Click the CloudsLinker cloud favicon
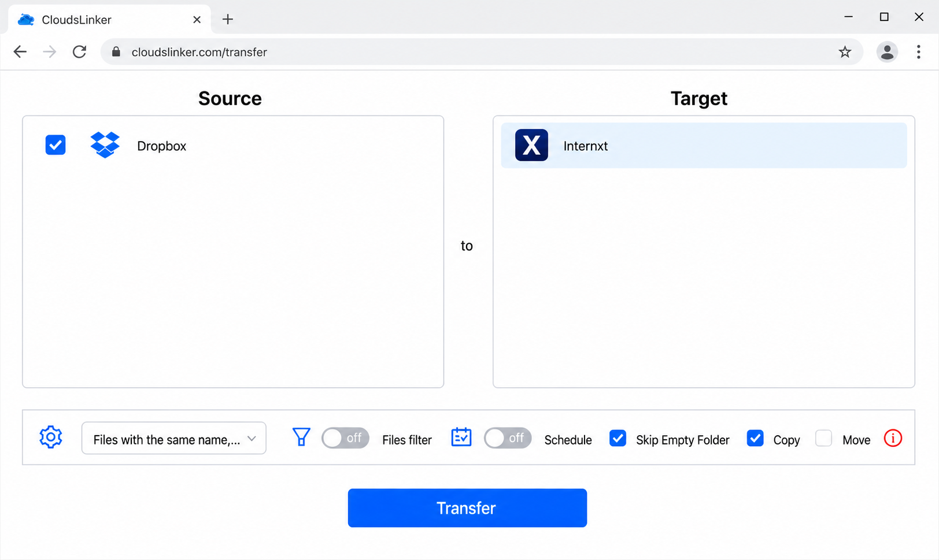 [26, 20]
